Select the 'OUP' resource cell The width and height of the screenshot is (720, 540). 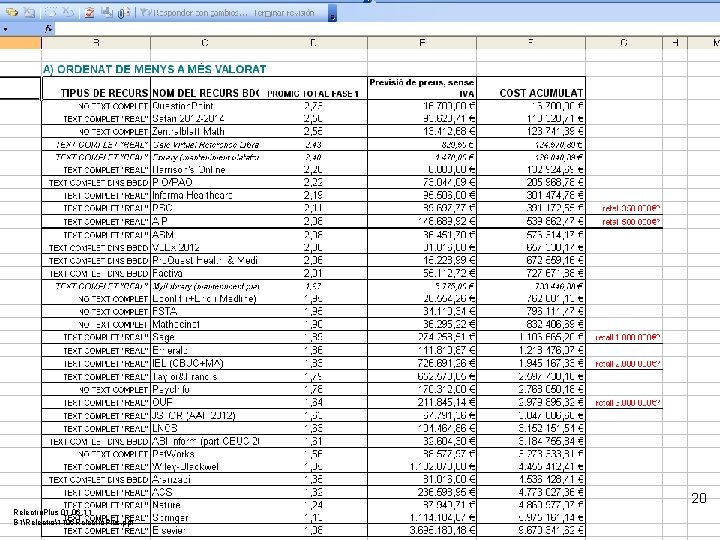pyautogui.click(x=205, y=402)
